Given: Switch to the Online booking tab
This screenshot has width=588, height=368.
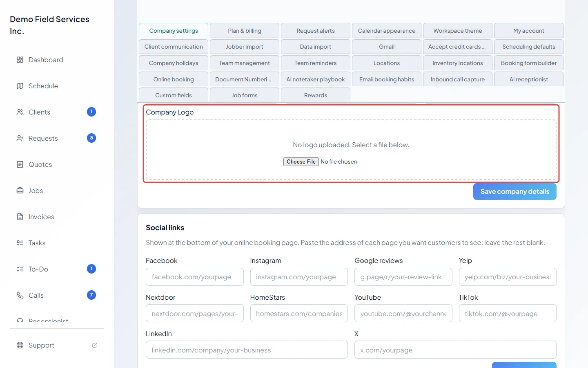Looking at the screenshot, I should [174, 79].
